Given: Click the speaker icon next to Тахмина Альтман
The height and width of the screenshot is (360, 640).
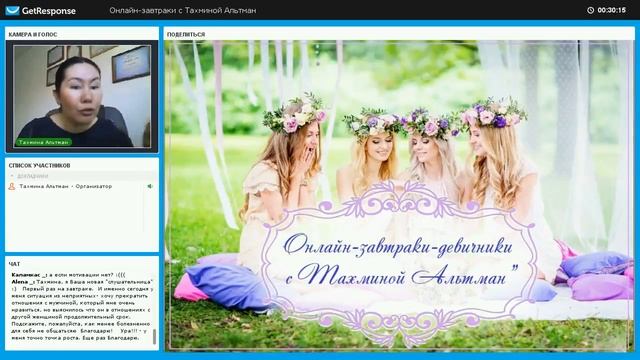Looking at the screenshot, I should (150, 186).
